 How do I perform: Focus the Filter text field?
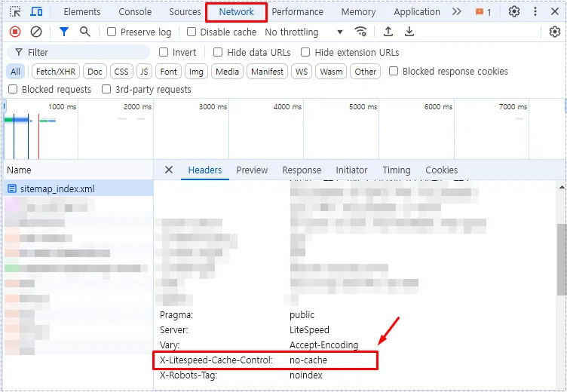click(78, 53)
